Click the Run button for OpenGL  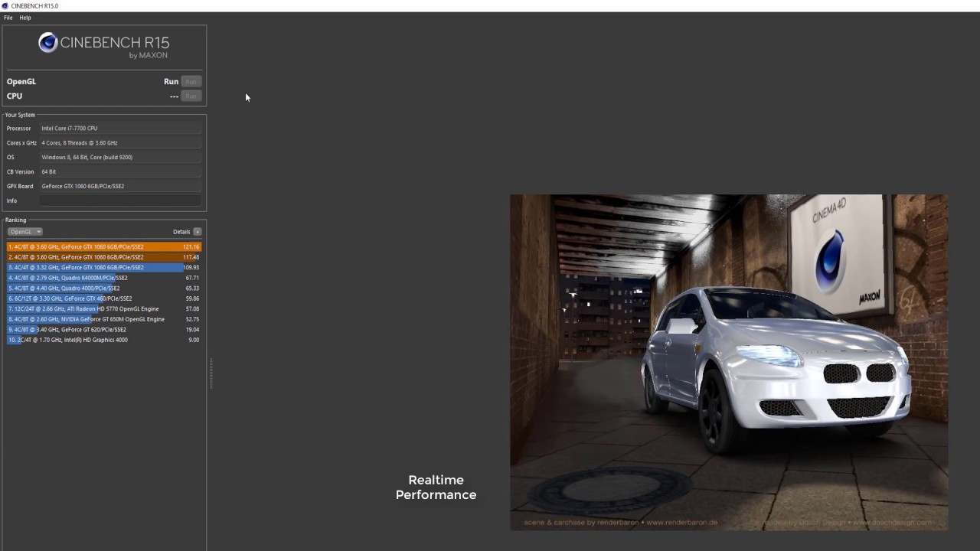point(191,81)
